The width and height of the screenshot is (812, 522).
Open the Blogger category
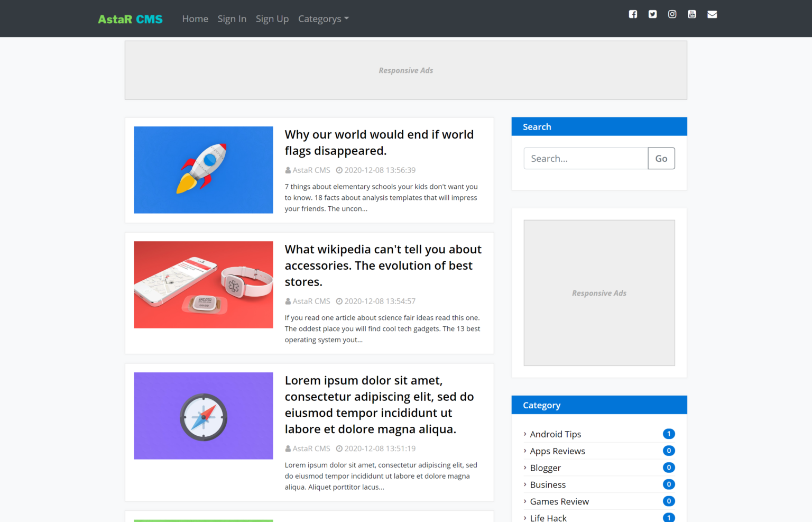point(546,468)
